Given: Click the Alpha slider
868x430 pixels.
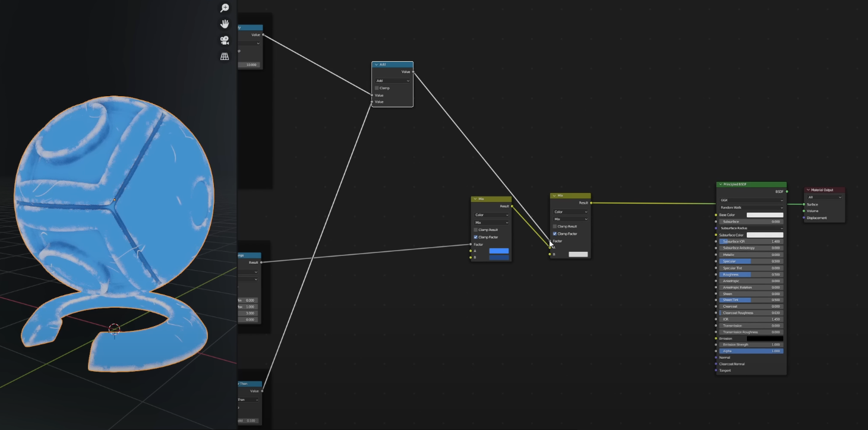Looking at the screenshot, I should tap(751, 351).
